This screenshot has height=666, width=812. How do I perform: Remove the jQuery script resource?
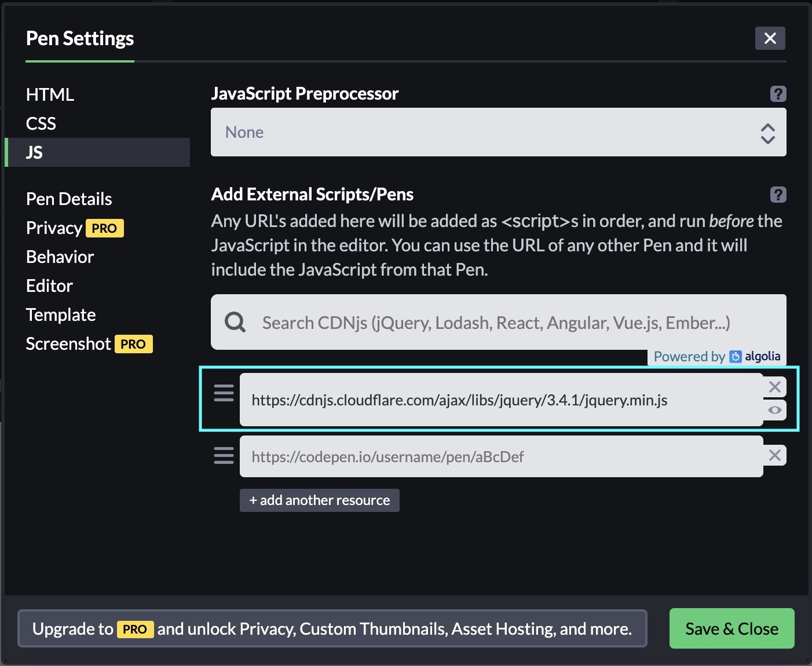[x=774, y=387]
